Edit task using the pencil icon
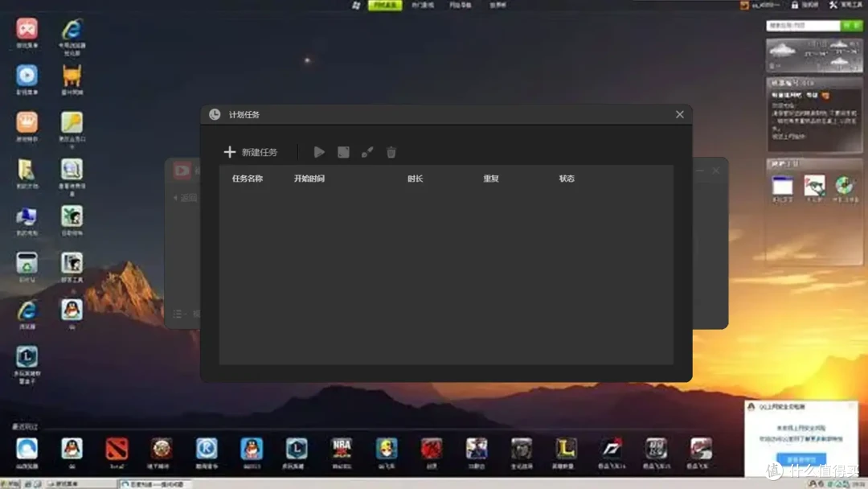This screenshot has width=868, height=489. [x=367, y=152]
